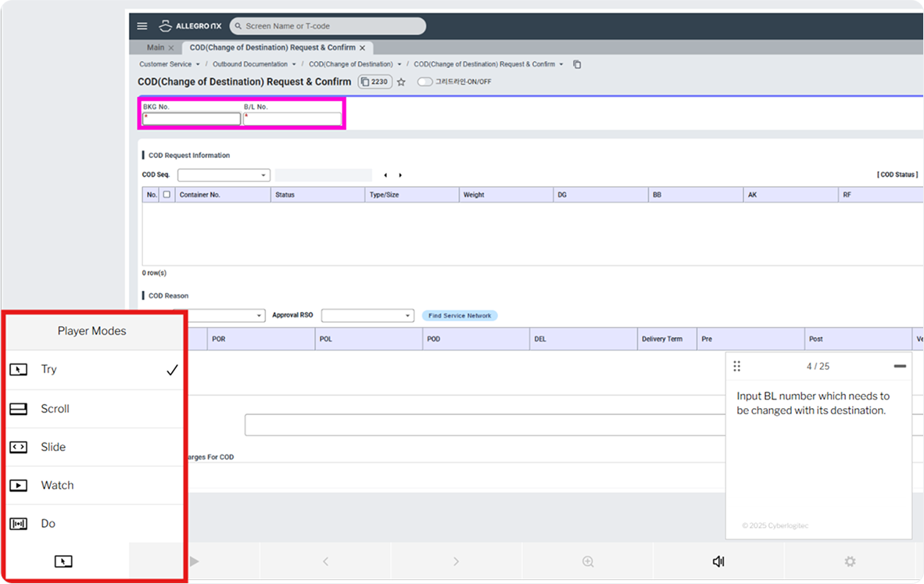This screenshot has width=924, height=584.
Task: Switch to the Main tab
Action: 156,48
